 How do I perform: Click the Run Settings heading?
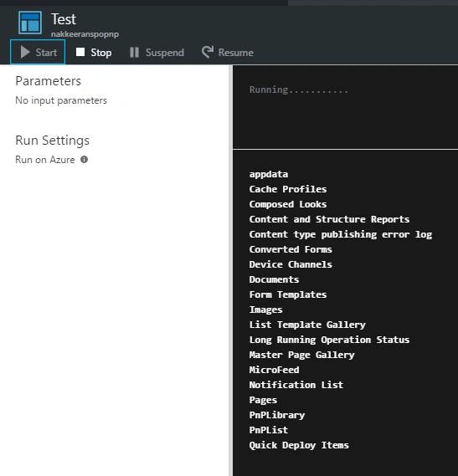tap(52, 141)
